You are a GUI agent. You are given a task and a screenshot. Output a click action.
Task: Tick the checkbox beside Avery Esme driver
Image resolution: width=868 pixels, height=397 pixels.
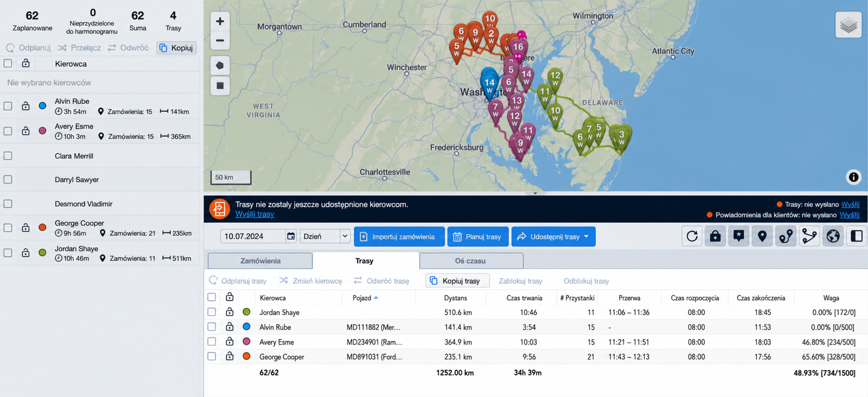pyautogui.click(x=8, y=131)
